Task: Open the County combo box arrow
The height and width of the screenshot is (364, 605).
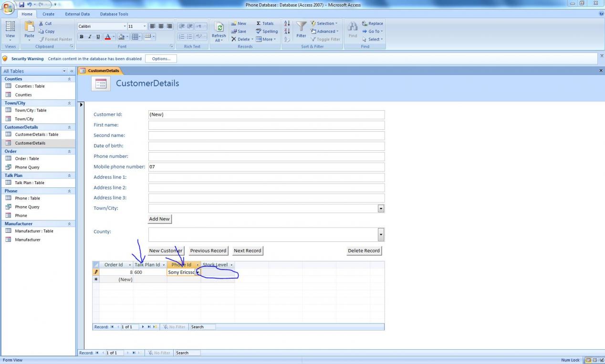Action: point(381,234)
